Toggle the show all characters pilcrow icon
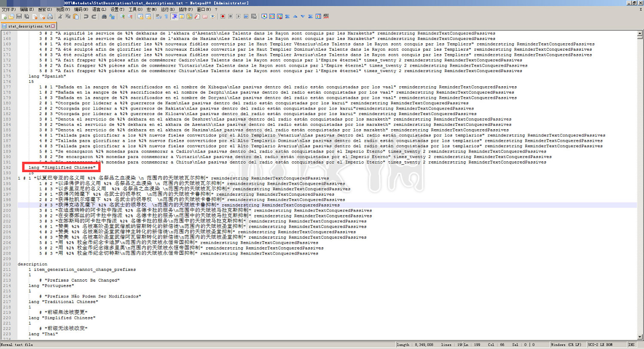The image size is (644, 349). coord(166,17)
